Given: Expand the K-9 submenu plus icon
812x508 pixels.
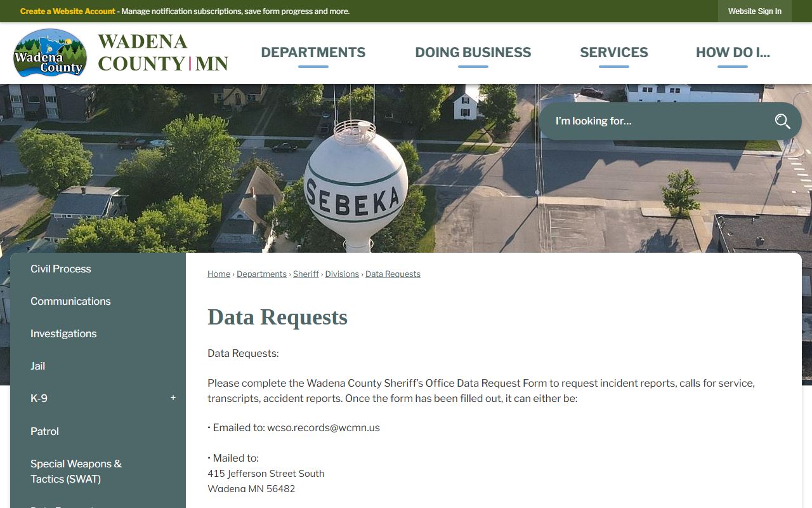Looking at the screenshot, I should click(173, 398).
